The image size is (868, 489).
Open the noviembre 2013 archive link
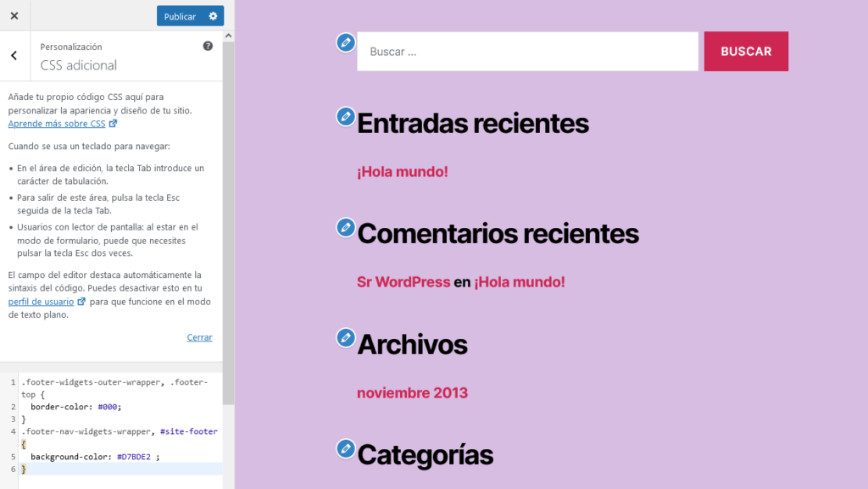point(412,392)
